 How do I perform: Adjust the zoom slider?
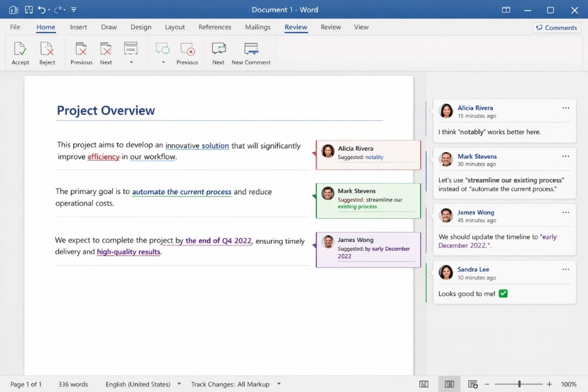(x=518, y=384)
